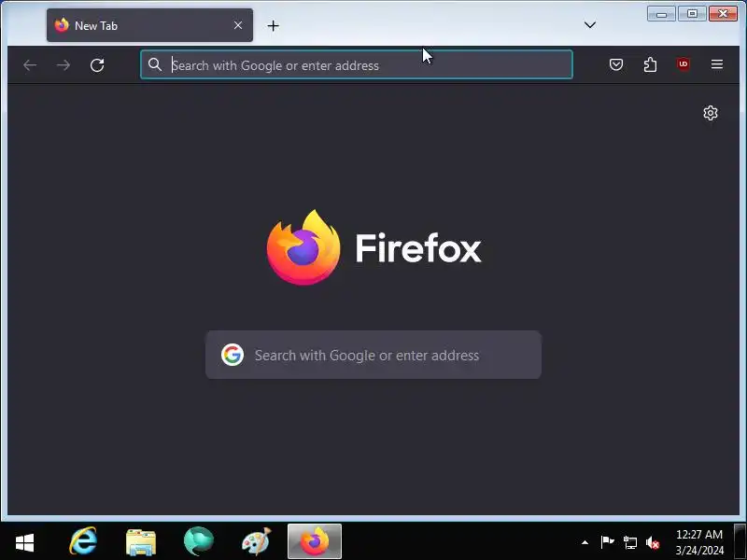The width and height of the screenshot is (747, 560).
Task: Select the New Tab tab
Action: (149, 25)
